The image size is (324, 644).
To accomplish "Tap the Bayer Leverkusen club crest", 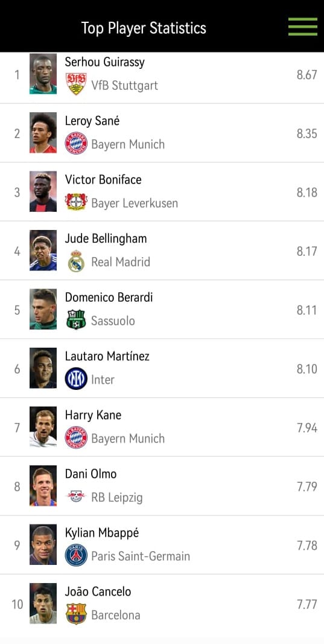I will [76, 202].
